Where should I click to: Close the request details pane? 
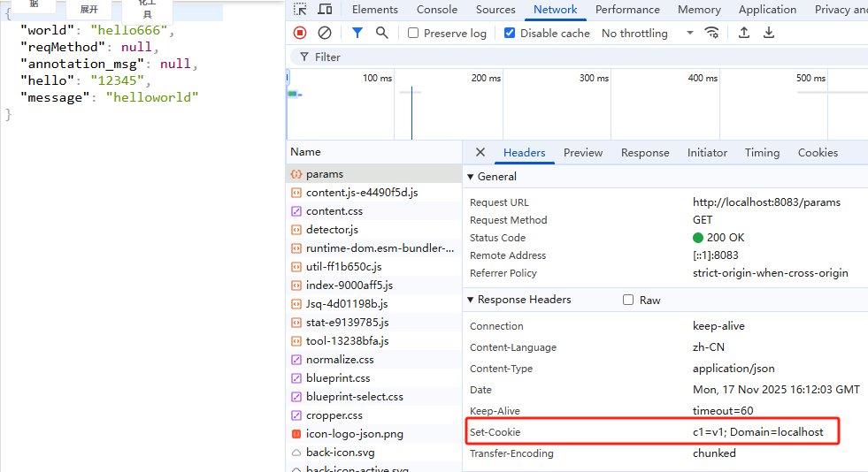480,153
